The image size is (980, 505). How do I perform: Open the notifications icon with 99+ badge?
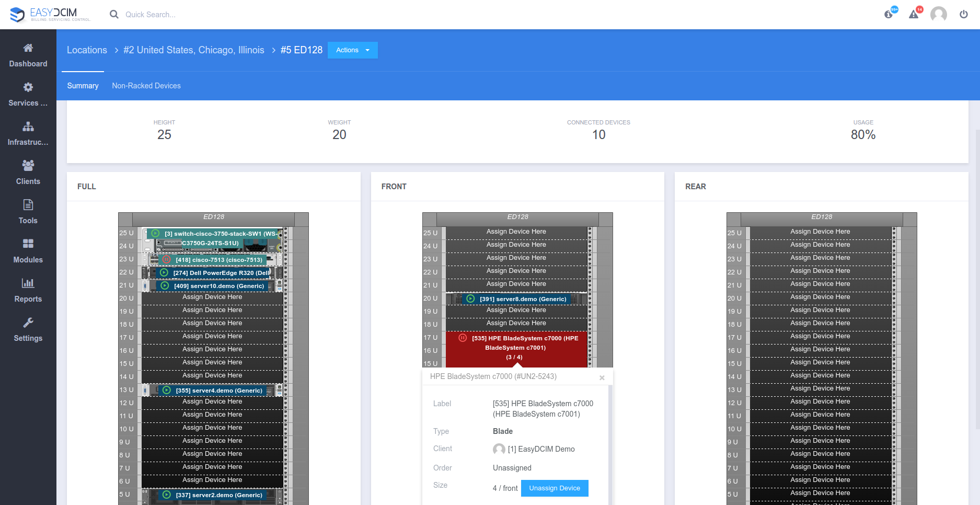pos(890,14)
